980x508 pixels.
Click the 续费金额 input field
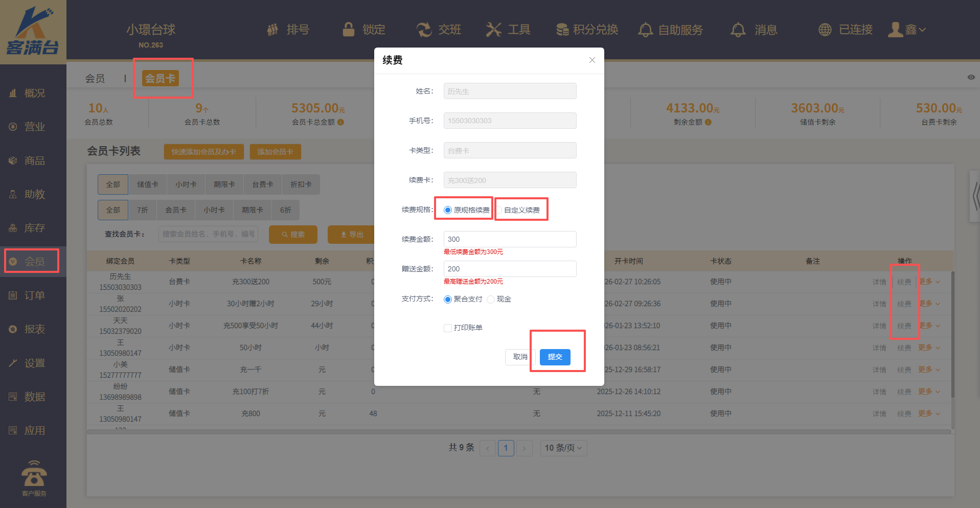click(510, 239)
